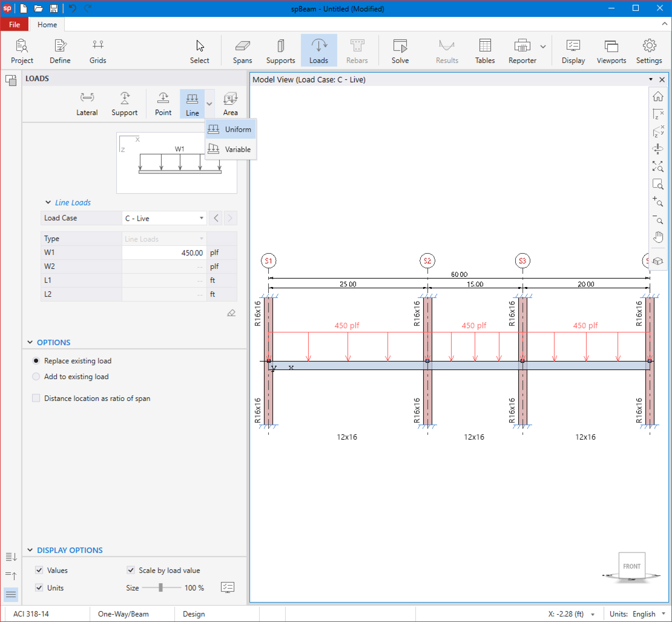Uncheck Scale by load value

point(131,570)
